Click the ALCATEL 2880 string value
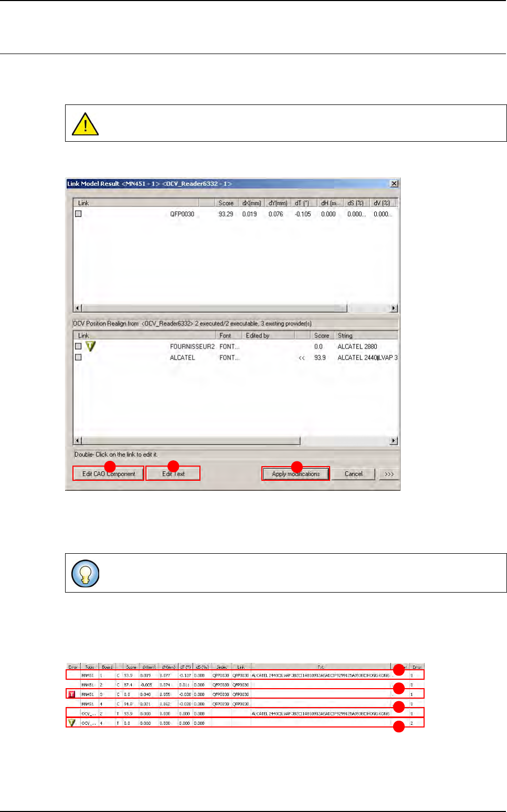Screen dimensions: 507x812 coord(357,347)
